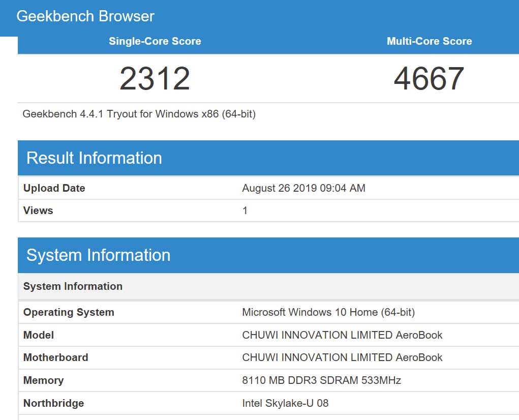Click the Operating System row label
Viewport: 519px width, 420px height.
pyautogui.click(x=69, y=312)
